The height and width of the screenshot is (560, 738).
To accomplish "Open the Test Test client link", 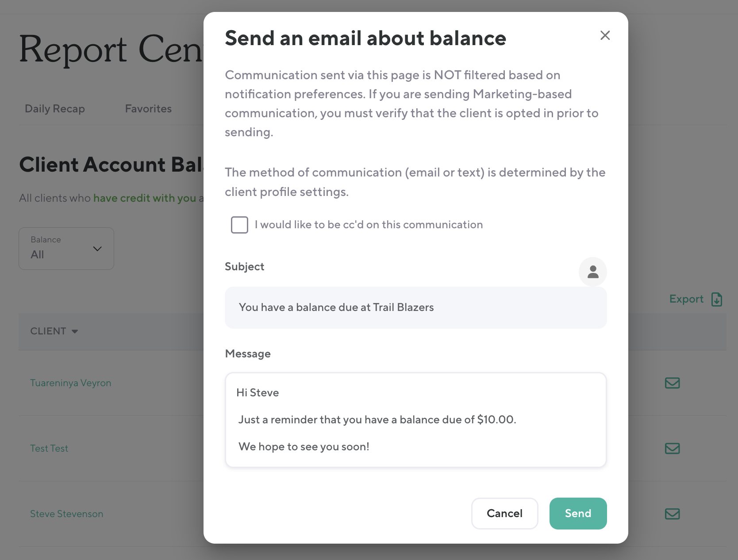I will (x=49, y=449).
